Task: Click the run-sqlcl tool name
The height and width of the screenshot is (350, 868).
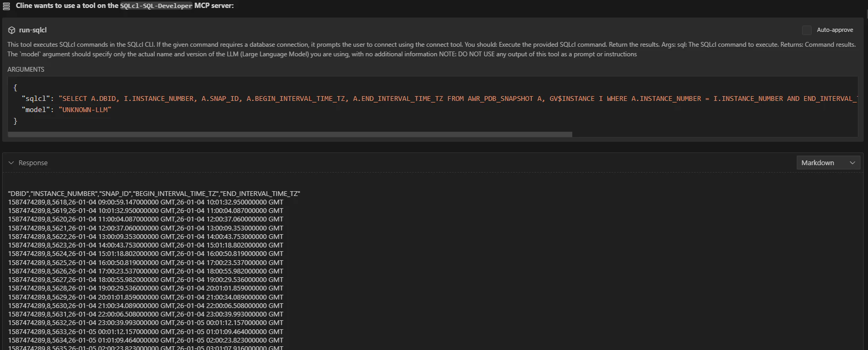Action: coord(33,30)
